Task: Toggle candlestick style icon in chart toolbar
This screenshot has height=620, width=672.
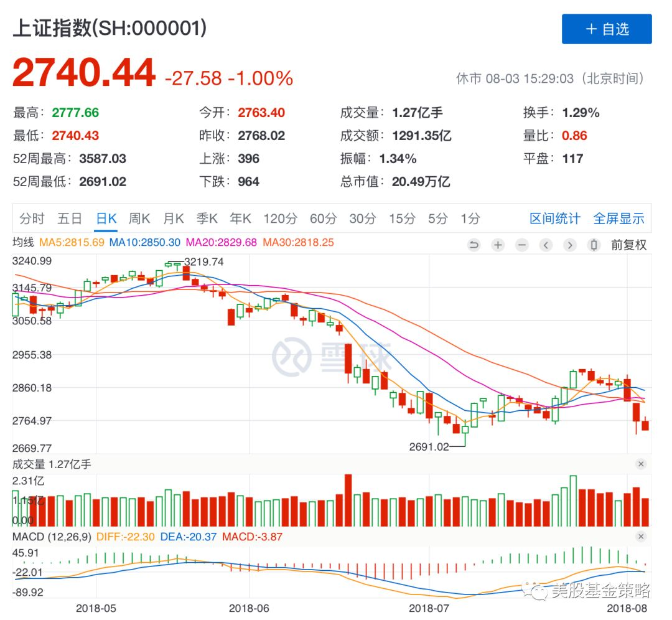Action: (594, 245)
